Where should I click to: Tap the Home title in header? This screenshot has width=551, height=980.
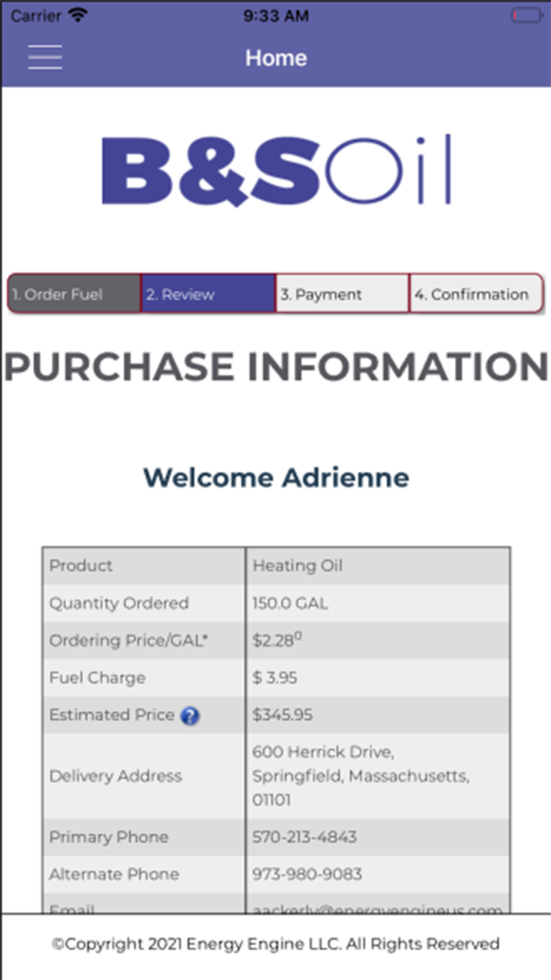(x=275, y=58)
